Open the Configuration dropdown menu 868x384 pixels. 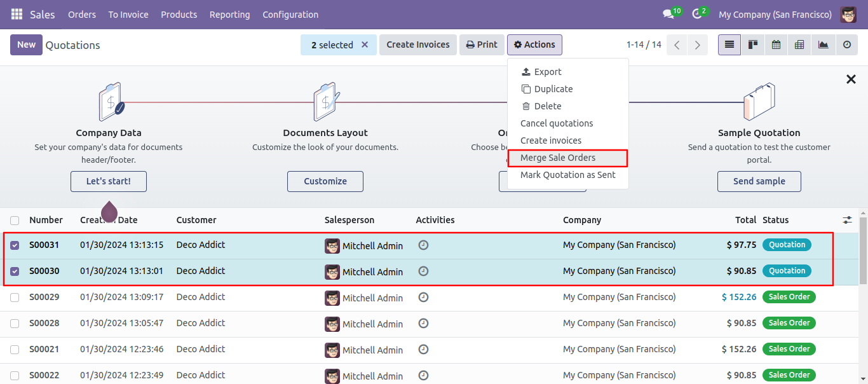pyautogui.click(x=290, y=14)
